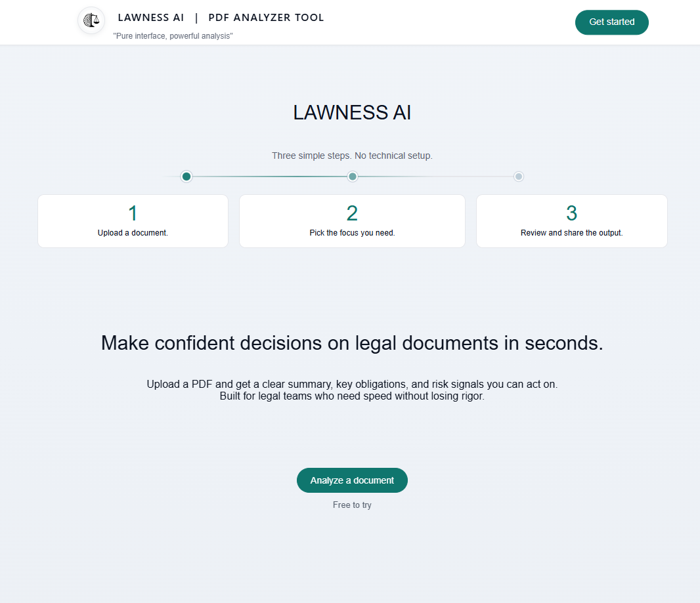
Task: Open the 'Free to try' link
Action: click(x=352, y=505)
